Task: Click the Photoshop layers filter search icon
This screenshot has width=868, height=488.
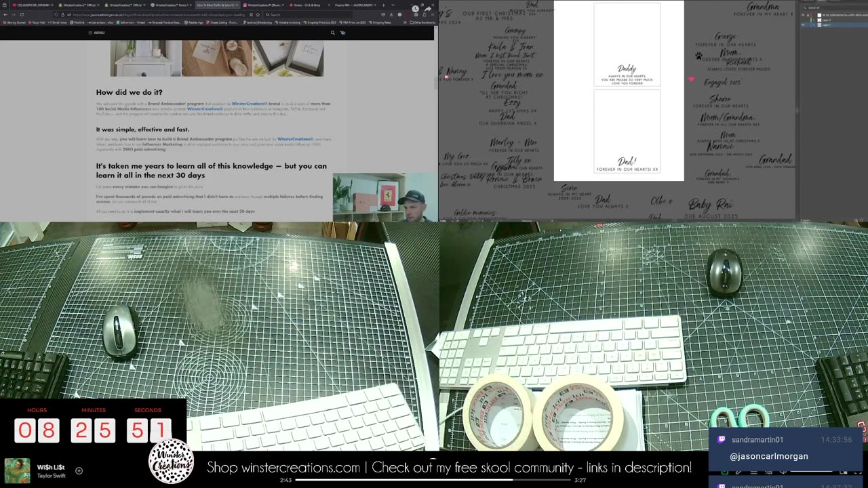Action: [x=805, y=7]
